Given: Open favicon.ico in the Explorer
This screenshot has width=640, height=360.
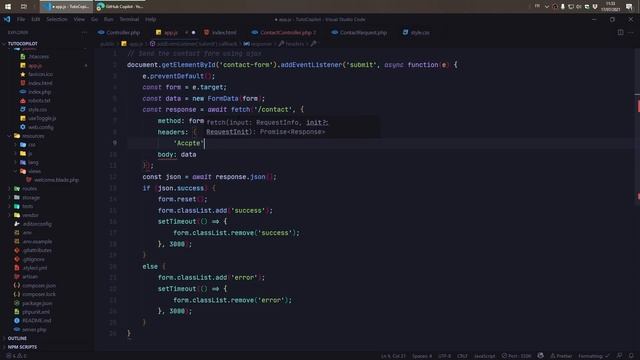Looking at the screenshot, I should pos(40,74).
